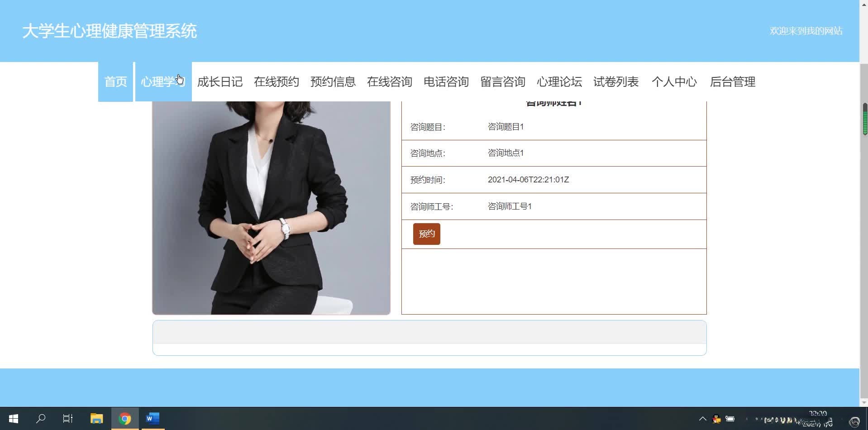Viewport: 868px width, 430px height.
Task: View 预约信息 information
Action: pyautogui.click(x=333, y=82)
